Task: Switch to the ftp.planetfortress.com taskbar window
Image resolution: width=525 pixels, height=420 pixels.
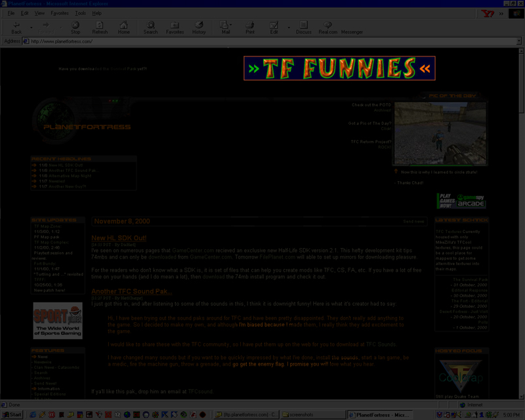Action: click(247, 415)
